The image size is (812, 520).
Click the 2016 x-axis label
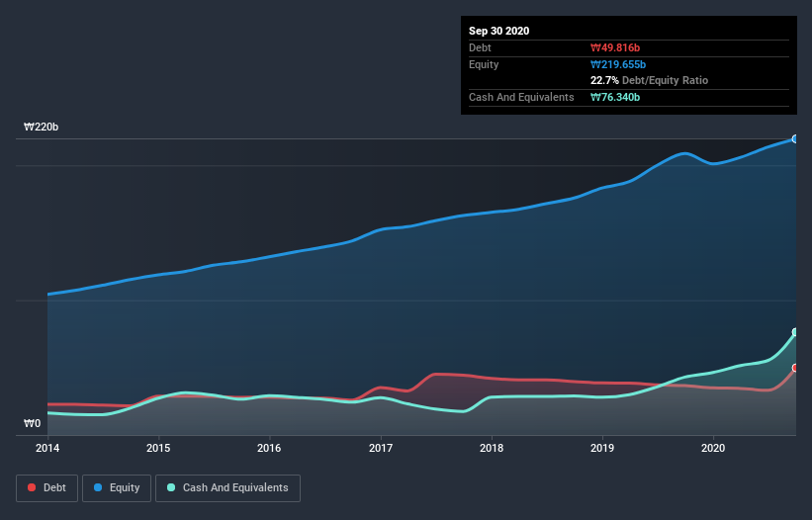coord(269,448)
